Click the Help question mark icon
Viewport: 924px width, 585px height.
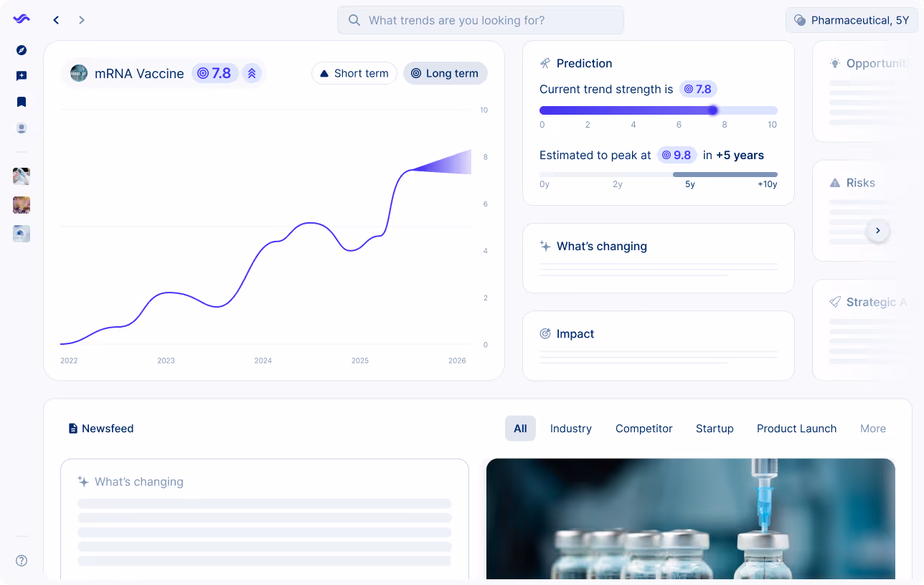point(21,561)
